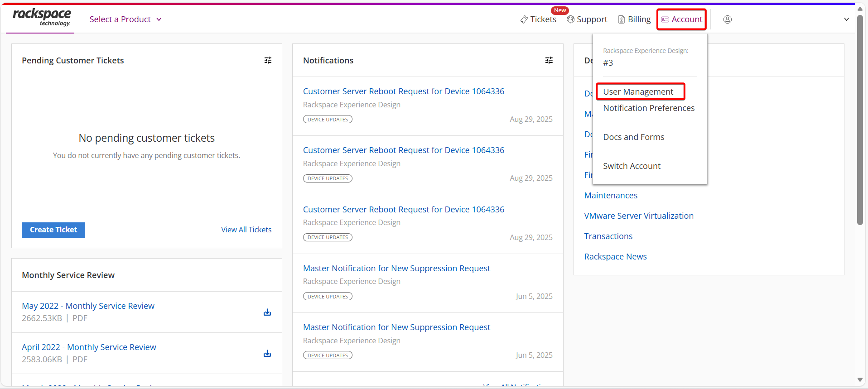Click the Account menu in header
Screen dimensions: 868x389
681,19
